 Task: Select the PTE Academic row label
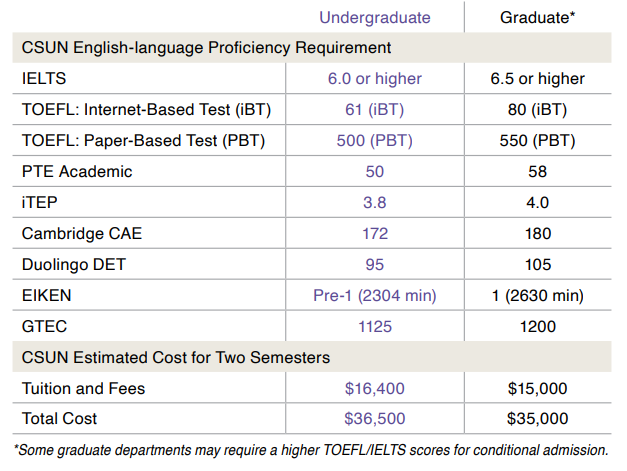(x=77, y=172)
